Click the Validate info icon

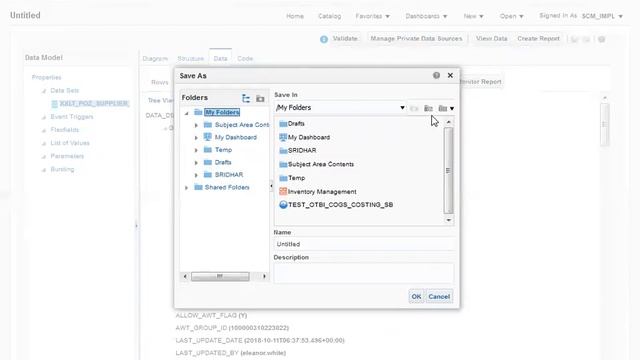324,39
